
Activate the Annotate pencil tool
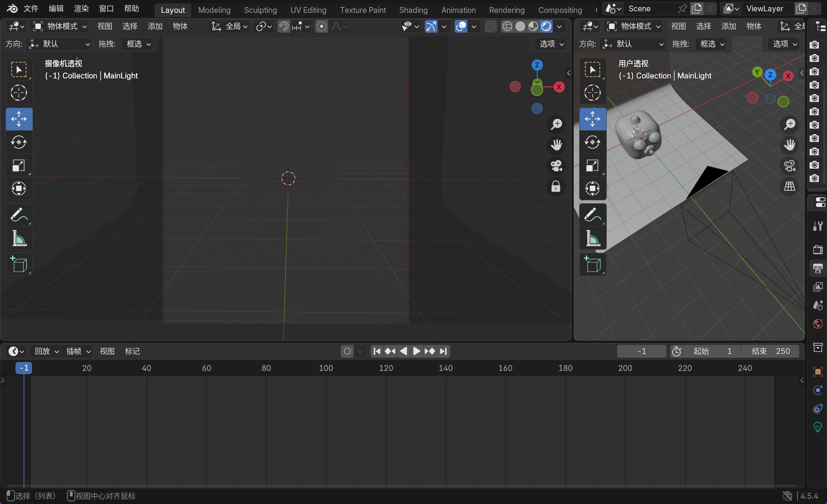click(19, 215)
